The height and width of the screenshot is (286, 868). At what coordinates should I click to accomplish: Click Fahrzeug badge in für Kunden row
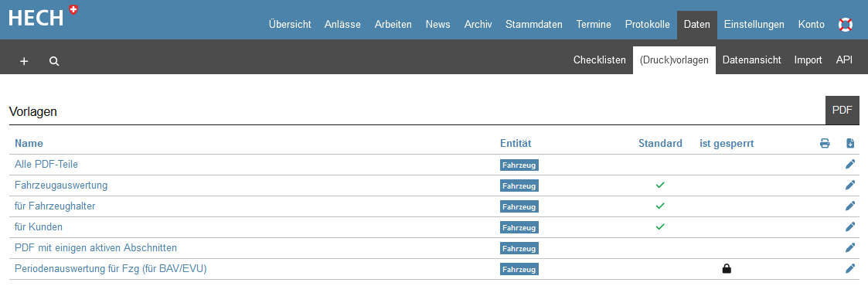click(x=519, y=227)
